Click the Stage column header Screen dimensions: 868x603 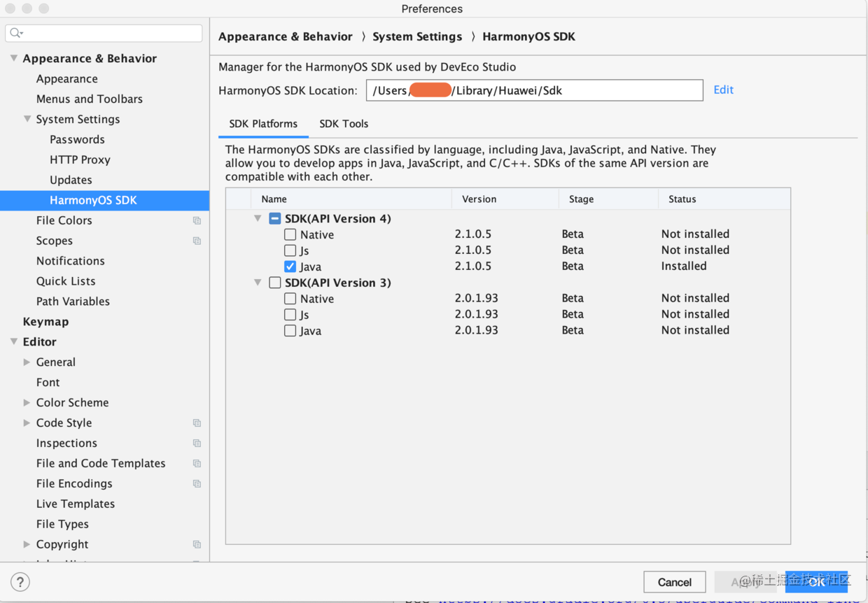[x=608, y=199]
